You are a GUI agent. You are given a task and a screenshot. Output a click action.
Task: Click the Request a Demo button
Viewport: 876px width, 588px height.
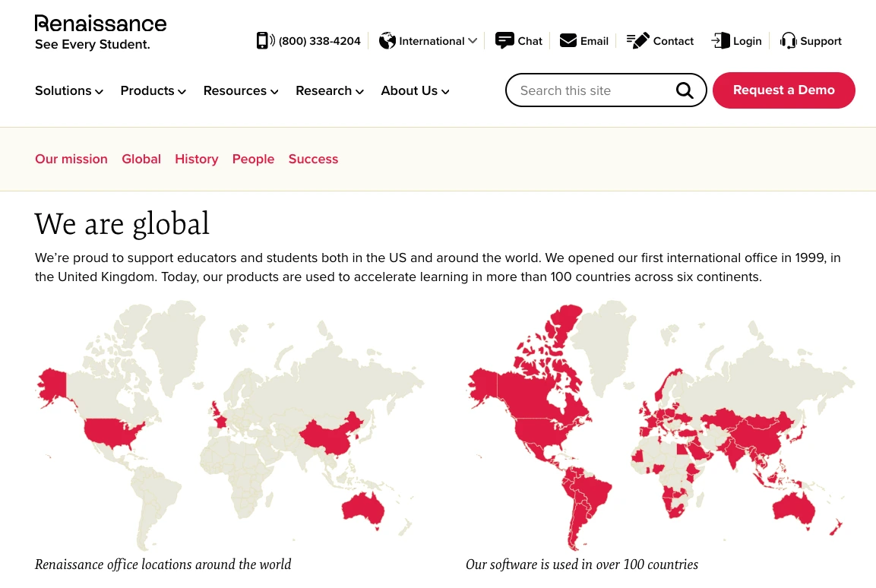783,90
